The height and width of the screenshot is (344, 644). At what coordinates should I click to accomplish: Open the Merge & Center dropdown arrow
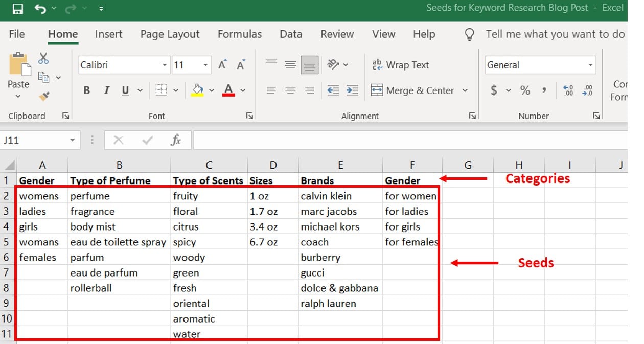click(465, 90)
